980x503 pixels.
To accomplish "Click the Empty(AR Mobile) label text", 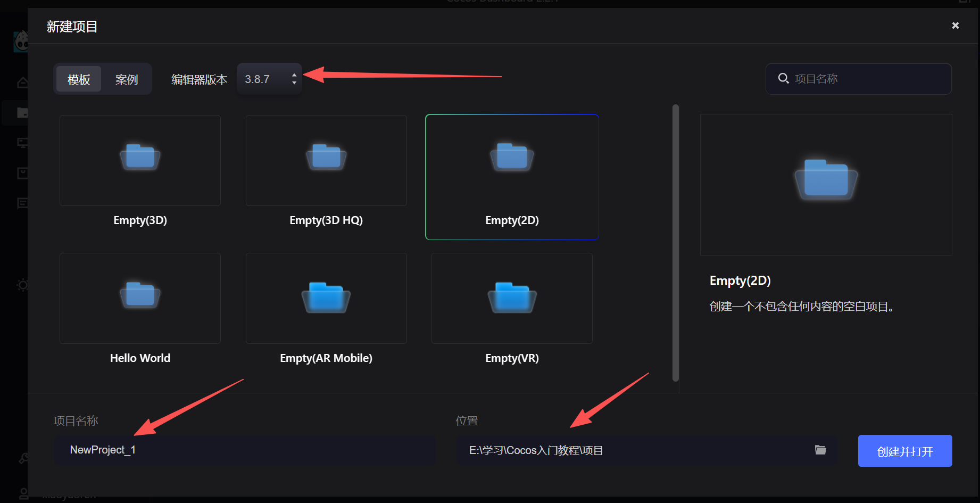I will coord(326,358).
